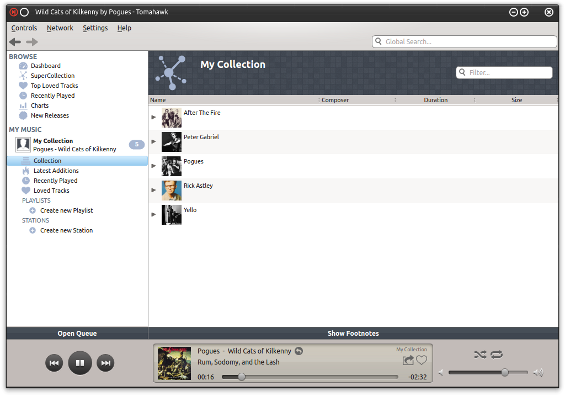The image size is (565, 396).
Task: Click the After The Fire thumbnail
Action: tap(172, 118)
